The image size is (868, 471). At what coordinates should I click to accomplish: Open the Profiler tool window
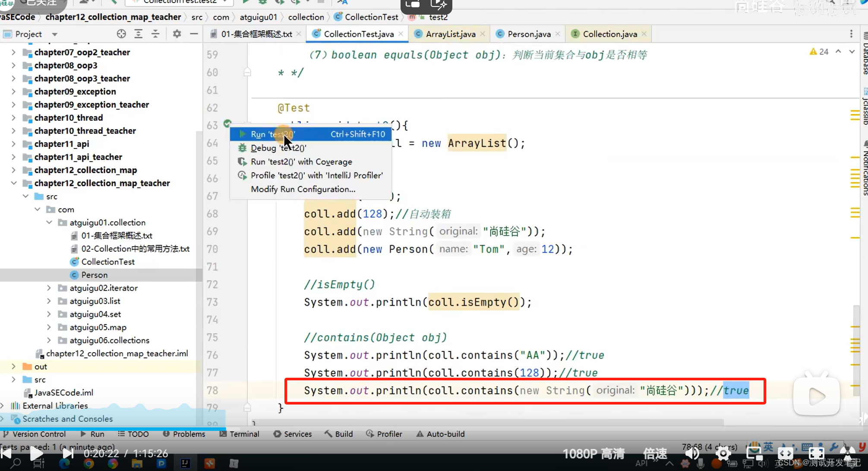[384, 434]
